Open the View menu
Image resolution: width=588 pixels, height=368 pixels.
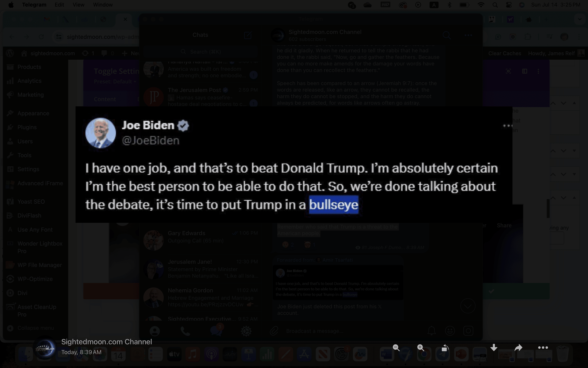[x=78, y=5]
